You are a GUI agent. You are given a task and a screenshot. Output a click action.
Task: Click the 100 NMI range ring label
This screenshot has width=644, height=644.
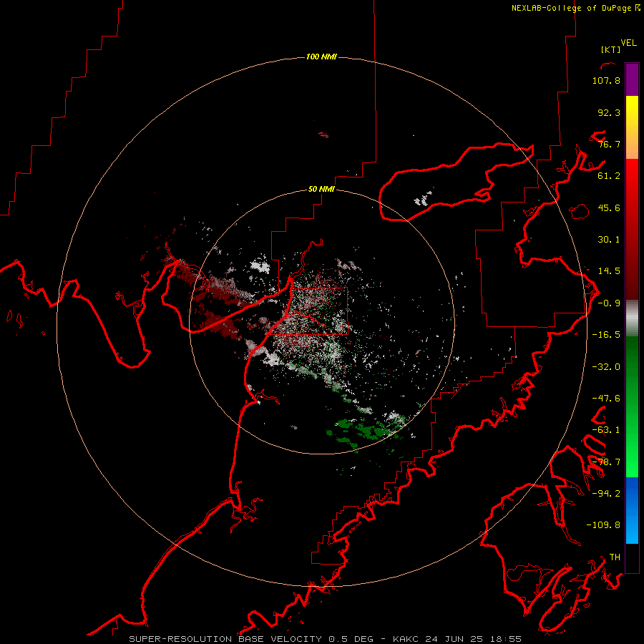tap(321, 57)
